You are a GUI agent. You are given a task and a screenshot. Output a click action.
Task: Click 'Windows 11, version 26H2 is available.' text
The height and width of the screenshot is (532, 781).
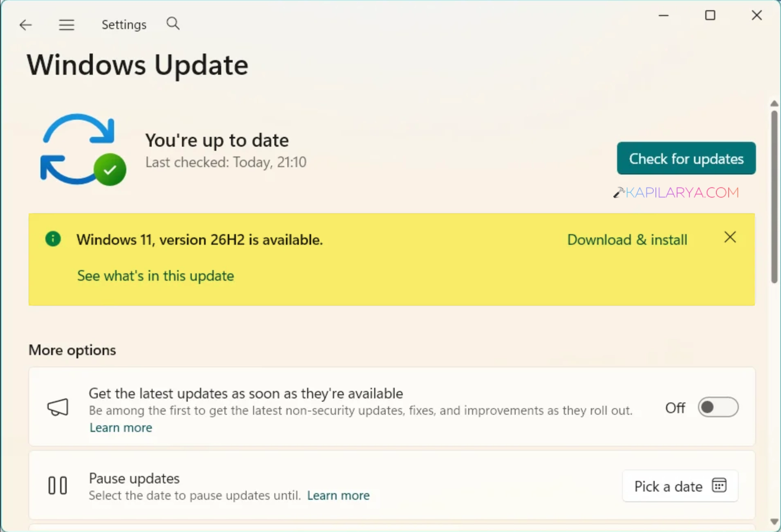coord(200,240)
